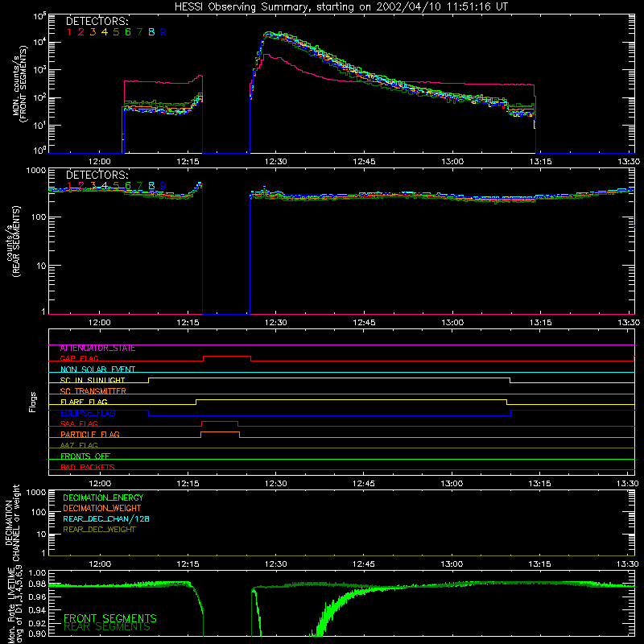The height and width of the screenshot is (644, 644).
Task: Click the 100 y-axis tick on the rear segments plot
Action: (x=38, y=217)
